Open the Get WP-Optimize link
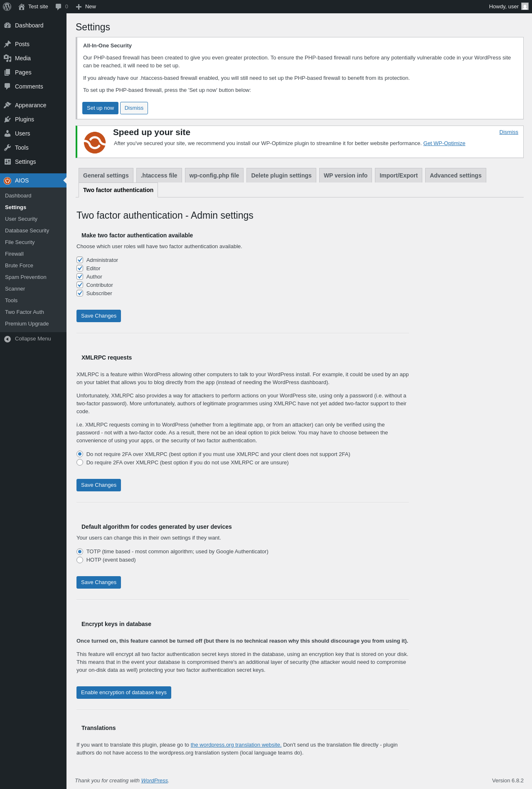The width and height of the screenshot is (532, 789). click(444, 143)
